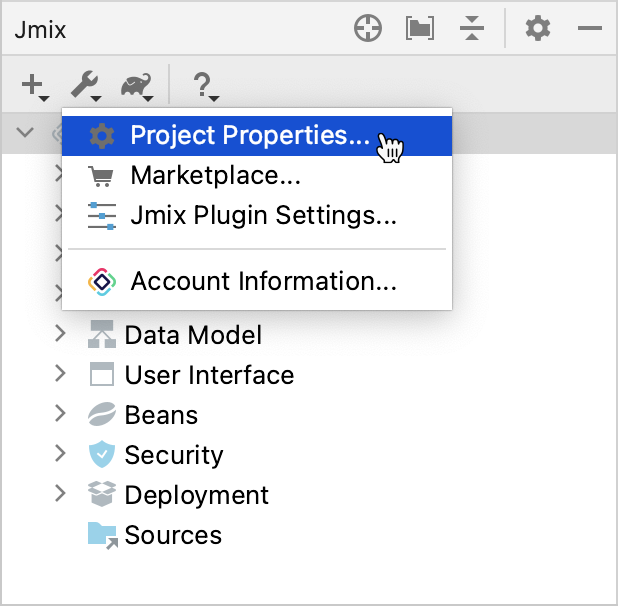Expand the Beans node
Viewport: 618px width, 606px height.
tap(60, 413)
